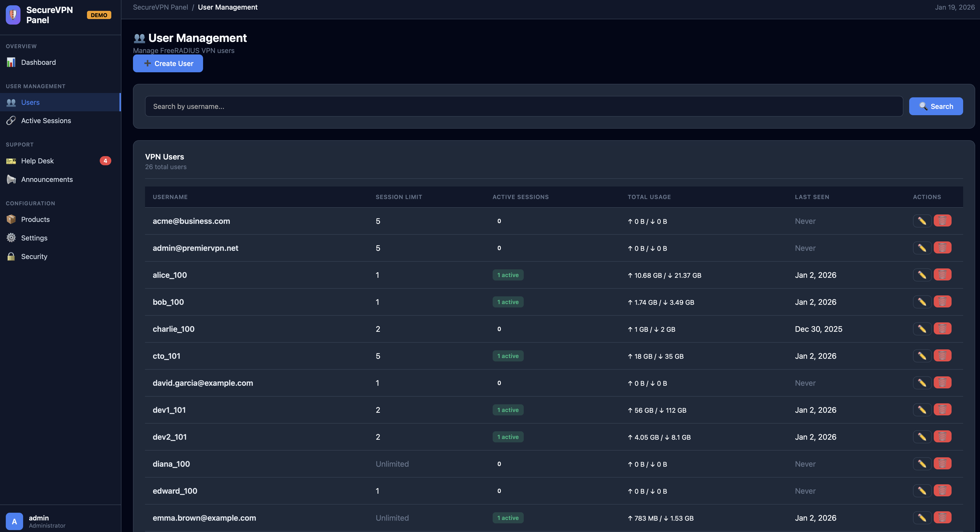Open Dashboard from sidebar
The image size is (980, 532).
(38, 62)
